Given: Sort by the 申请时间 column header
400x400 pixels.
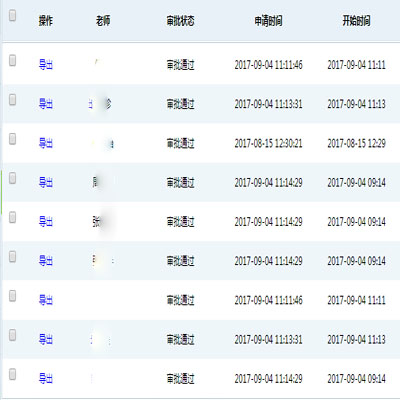Looking at the screenshot, I should (x=268, y=21).
